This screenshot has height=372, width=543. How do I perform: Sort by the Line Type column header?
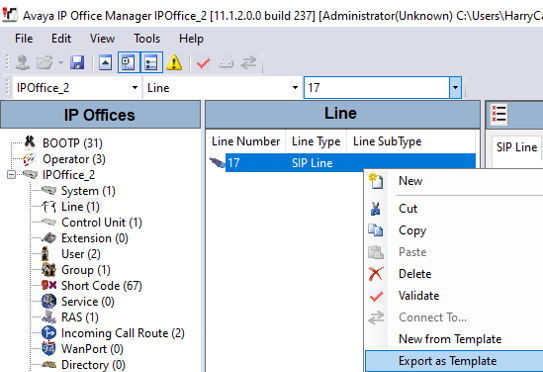click(x=316, y=141)
